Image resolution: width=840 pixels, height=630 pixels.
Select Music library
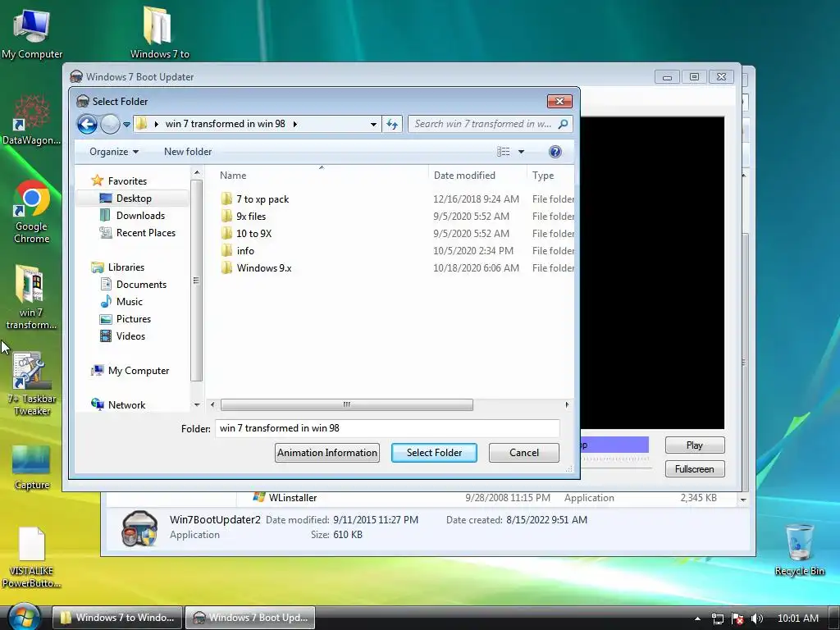[x=129, y=302]
